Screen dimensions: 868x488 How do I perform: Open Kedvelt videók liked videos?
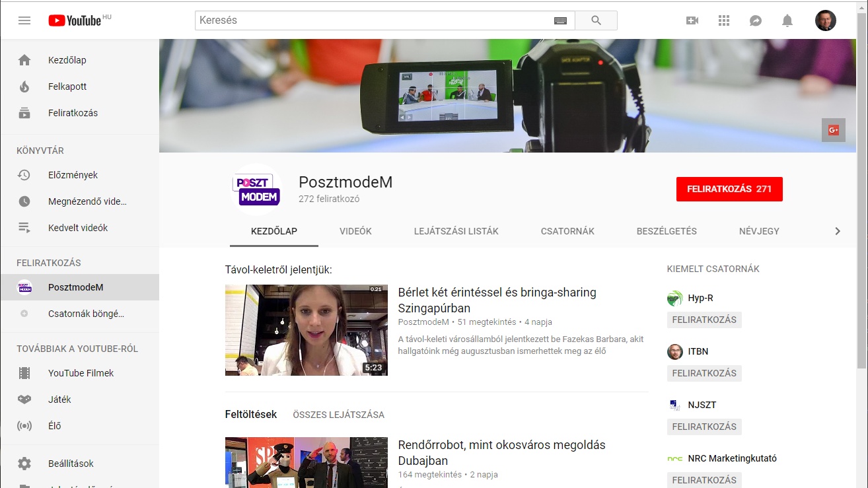coord(79,228)
